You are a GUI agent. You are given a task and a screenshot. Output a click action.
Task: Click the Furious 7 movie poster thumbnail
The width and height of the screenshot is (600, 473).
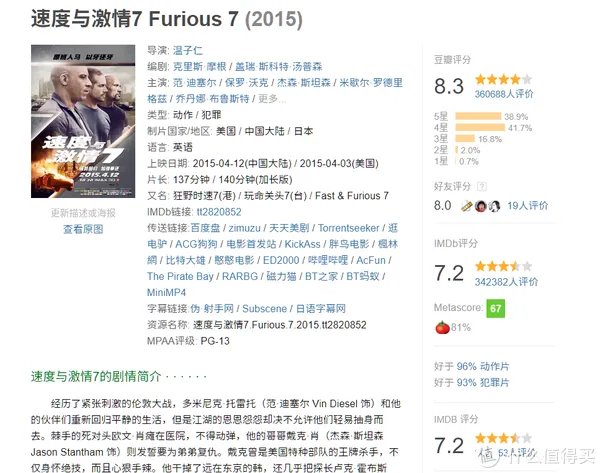(x=83, y=125)
